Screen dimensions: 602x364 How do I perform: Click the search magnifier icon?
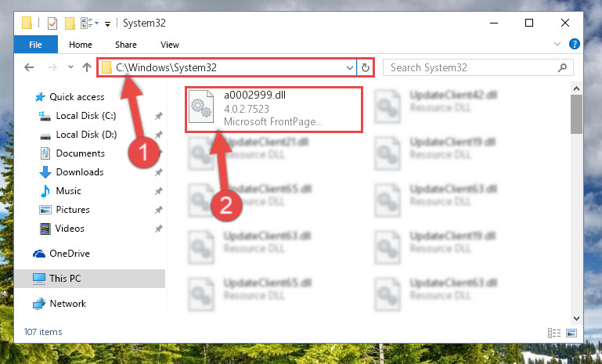pos(562,68)
